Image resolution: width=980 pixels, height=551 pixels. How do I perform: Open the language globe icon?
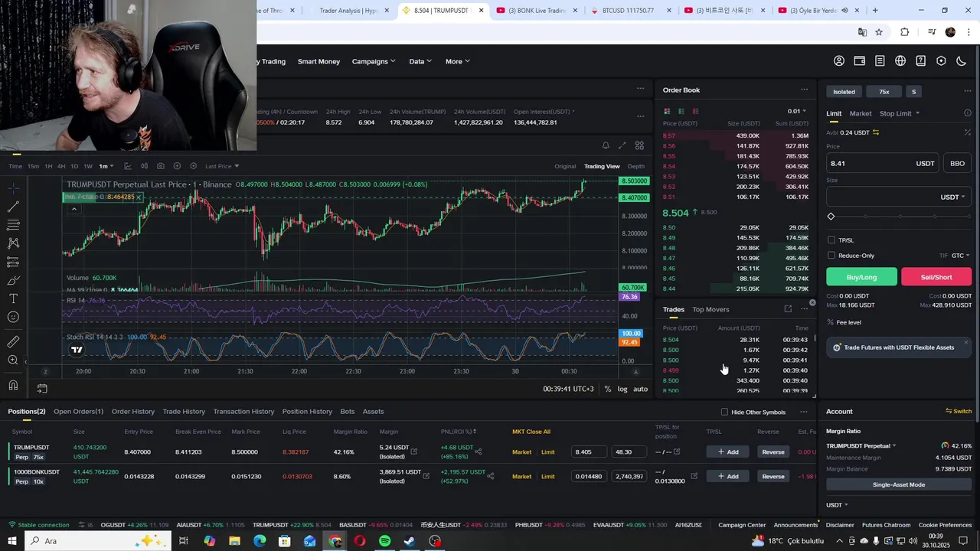pyautogui.click(x=900, y=61)
